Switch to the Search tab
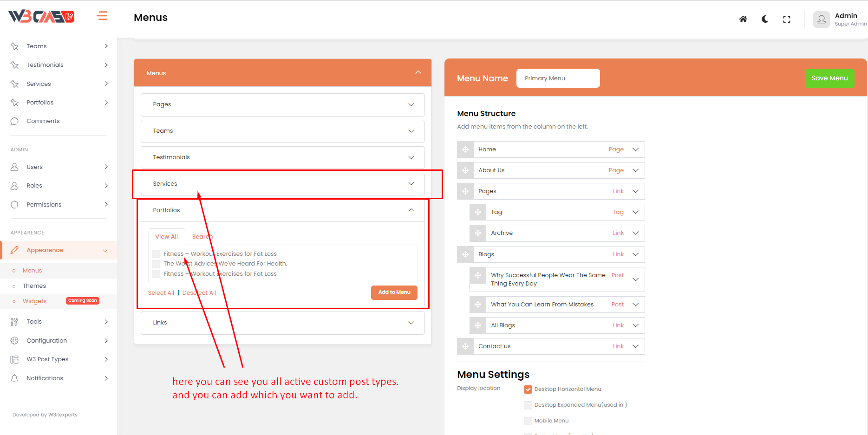 [202, 237]
